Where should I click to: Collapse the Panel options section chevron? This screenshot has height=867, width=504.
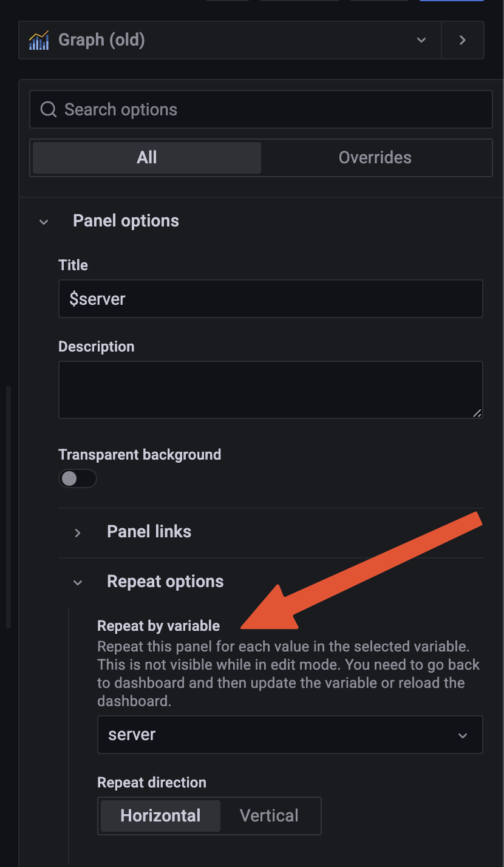click(44, 222)
